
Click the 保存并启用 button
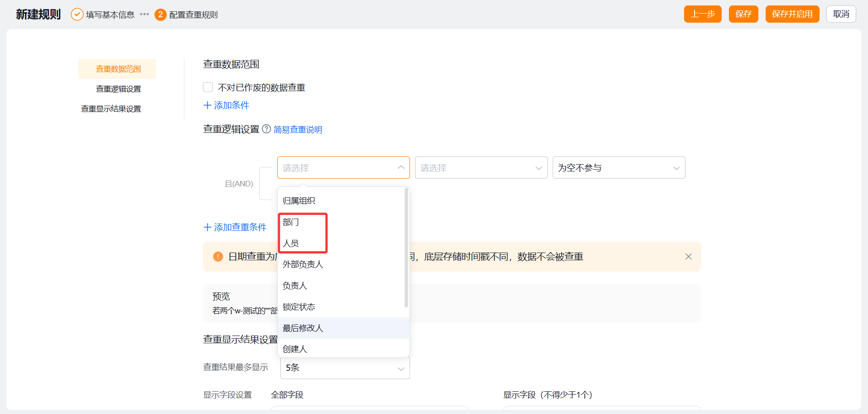click(792, 14)
